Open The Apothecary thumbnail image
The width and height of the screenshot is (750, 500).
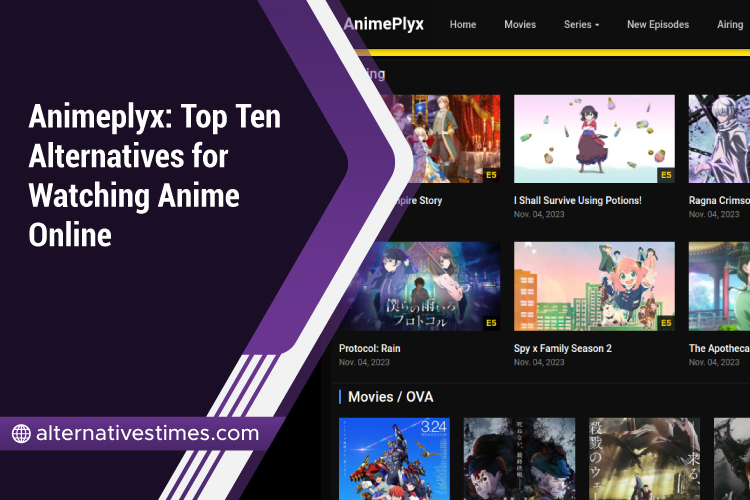[719, 286]
